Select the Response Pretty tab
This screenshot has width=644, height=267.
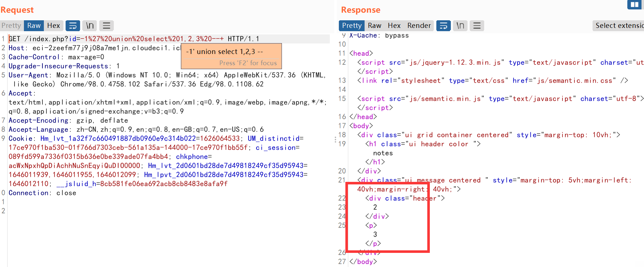coord(352,25)
